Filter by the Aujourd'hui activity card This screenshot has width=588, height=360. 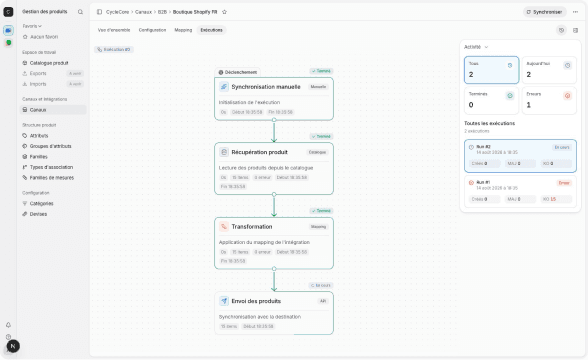549,70
